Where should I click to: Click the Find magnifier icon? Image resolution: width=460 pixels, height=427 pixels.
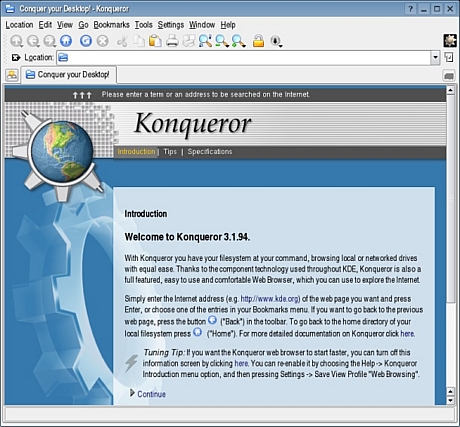205,41
